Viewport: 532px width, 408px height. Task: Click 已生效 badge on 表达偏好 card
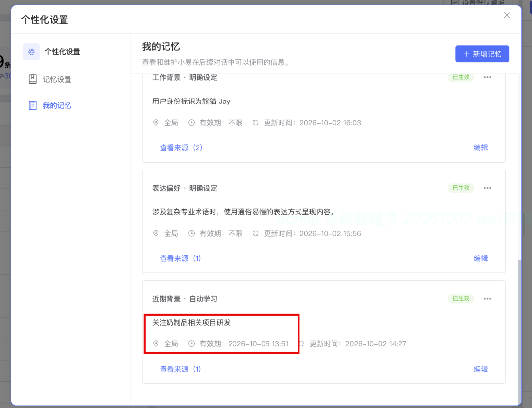[461, 188]
